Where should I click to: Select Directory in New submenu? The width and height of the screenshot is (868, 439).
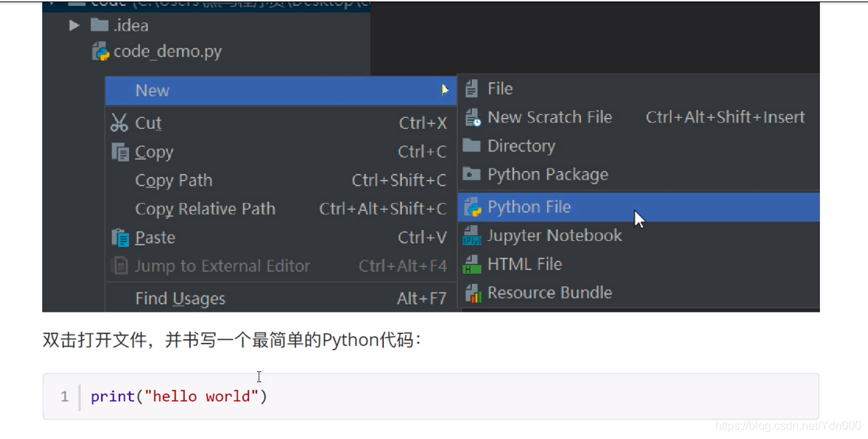tap(639, 146)
